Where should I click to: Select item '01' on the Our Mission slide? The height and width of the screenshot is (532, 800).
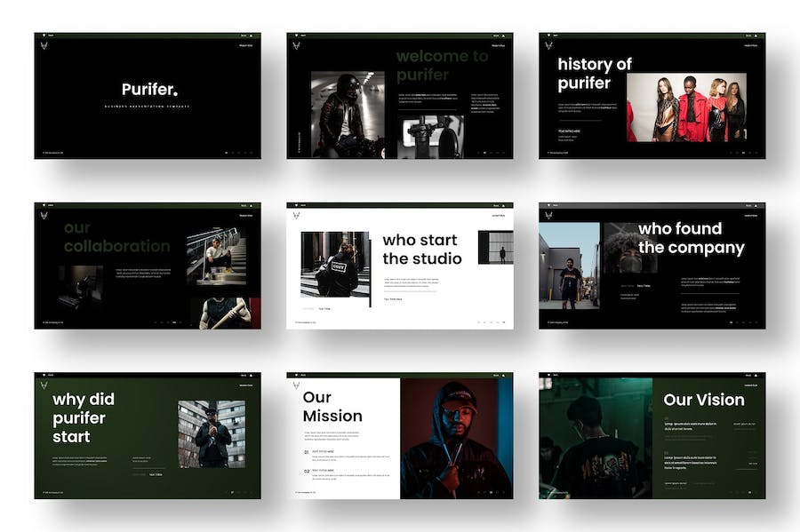[307, 451]
